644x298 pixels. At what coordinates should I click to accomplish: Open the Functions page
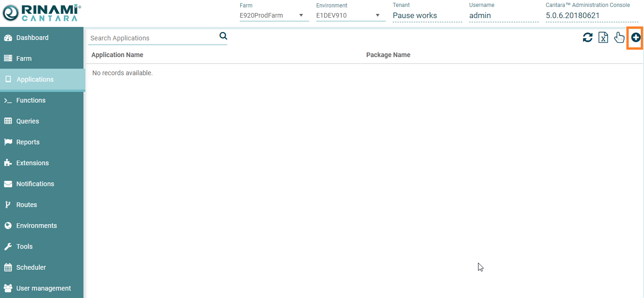coord(31,100)
